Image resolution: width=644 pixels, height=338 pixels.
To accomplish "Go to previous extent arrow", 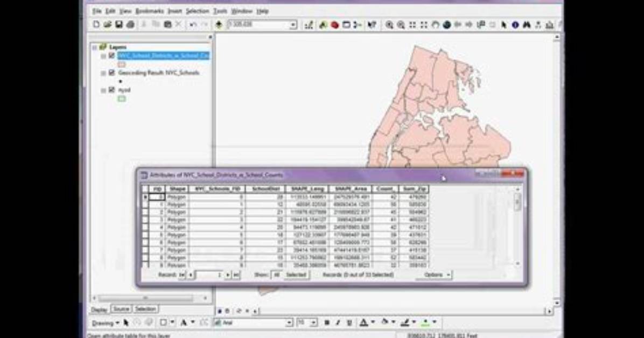I will tap(458, 25).
